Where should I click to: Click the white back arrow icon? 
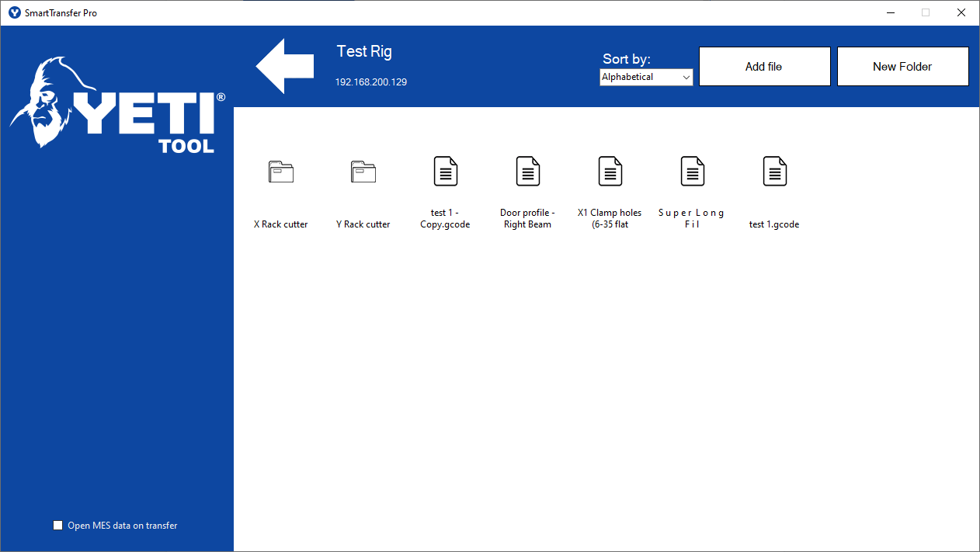(x=285, y=67)
